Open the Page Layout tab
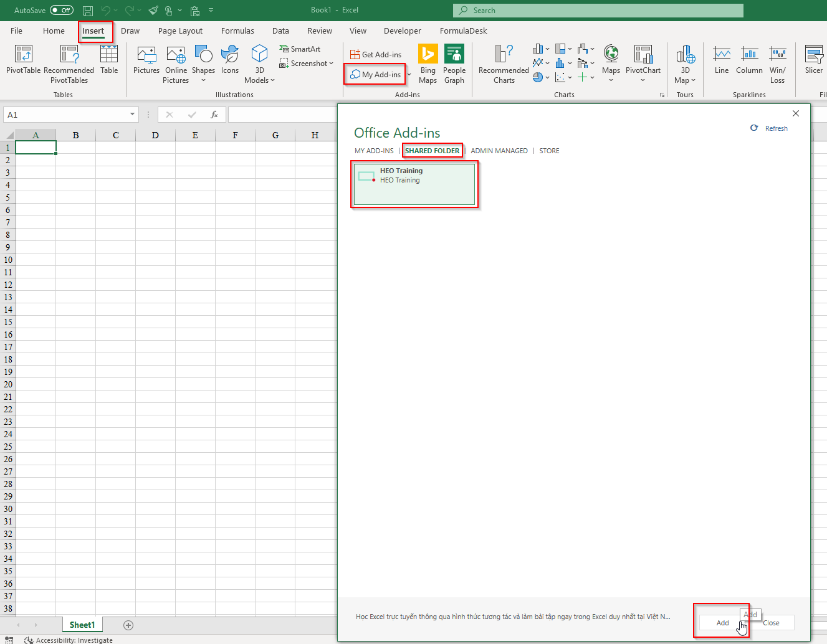This screenshot has height=644, width=827. click(180, 31)
